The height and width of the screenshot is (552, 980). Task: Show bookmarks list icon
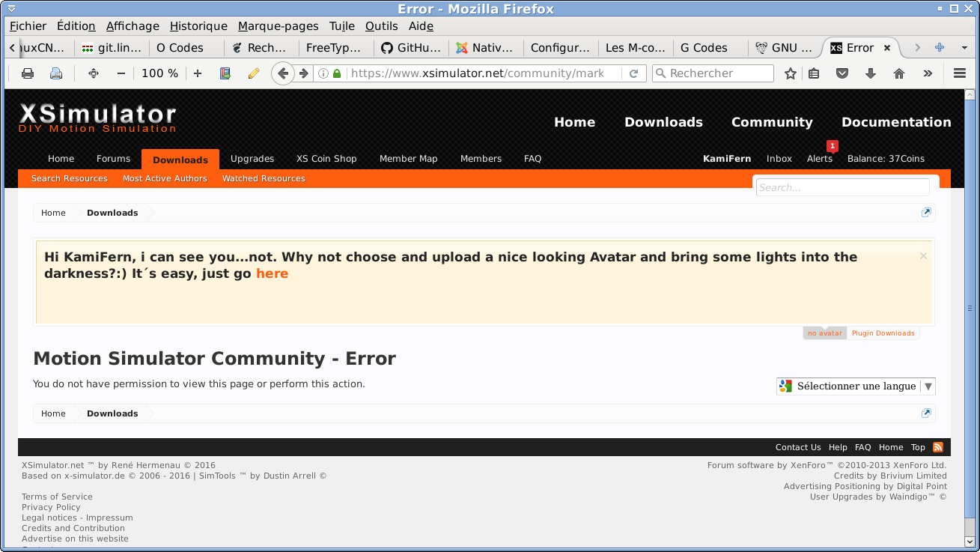[815, 73]
